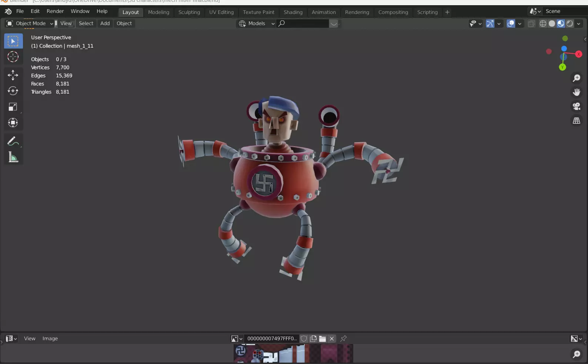
Task: Open the image editor Image menu
Action: 50,338
